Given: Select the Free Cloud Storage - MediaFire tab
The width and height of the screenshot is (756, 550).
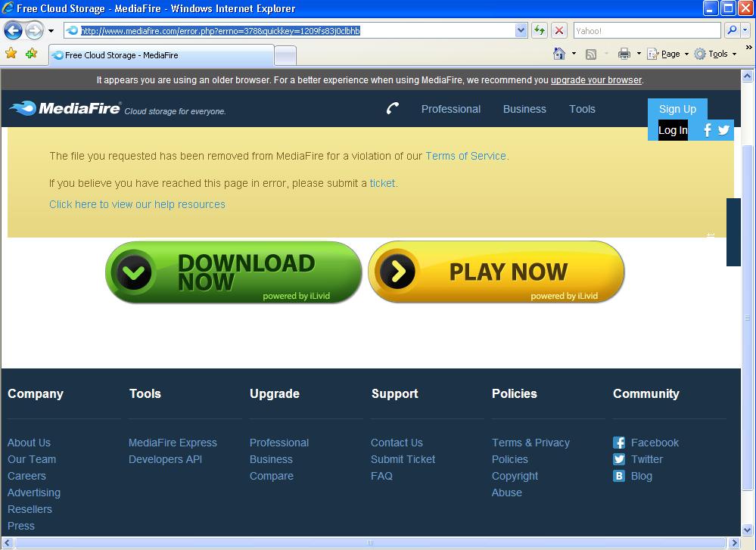Looking at the screenshot, I should [x=161, y=55].
